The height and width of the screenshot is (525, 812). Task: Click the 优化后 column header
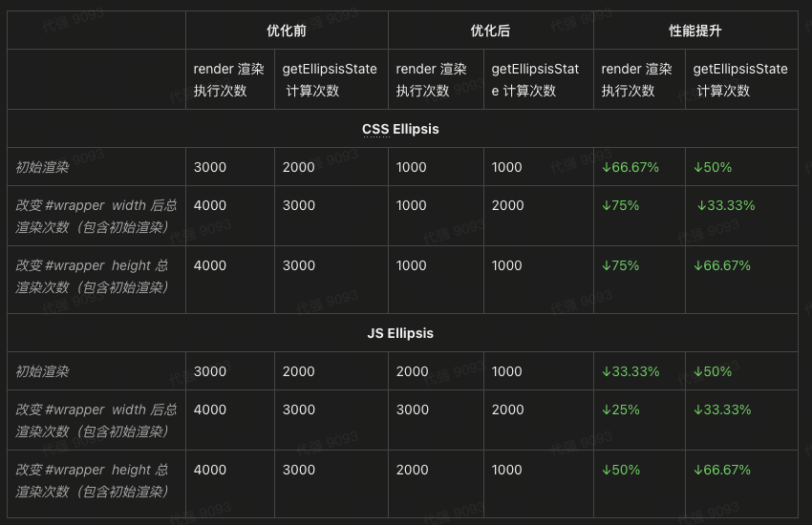pyautogui.click(x=490, y=31)
